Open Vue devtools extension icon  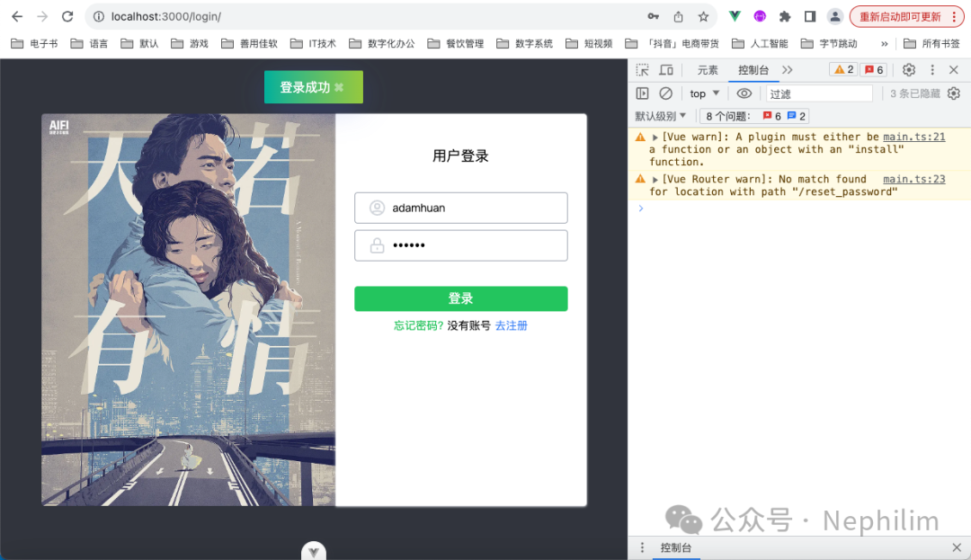coord(735,17)
